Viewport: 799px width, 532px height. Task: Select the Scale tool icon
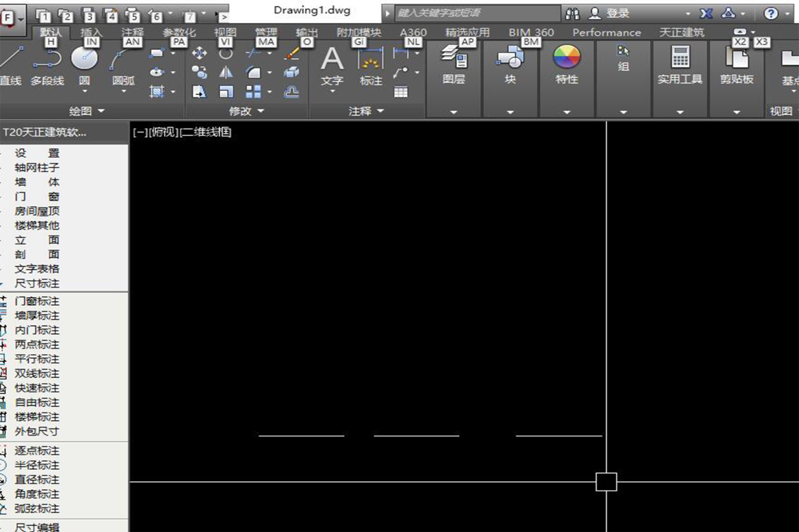click(226, 92)
